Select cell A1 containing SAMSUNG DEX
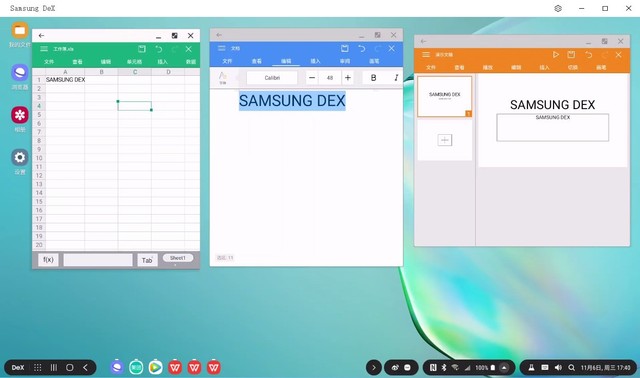Viewport: 640px width, 378px height. (65, 80)
